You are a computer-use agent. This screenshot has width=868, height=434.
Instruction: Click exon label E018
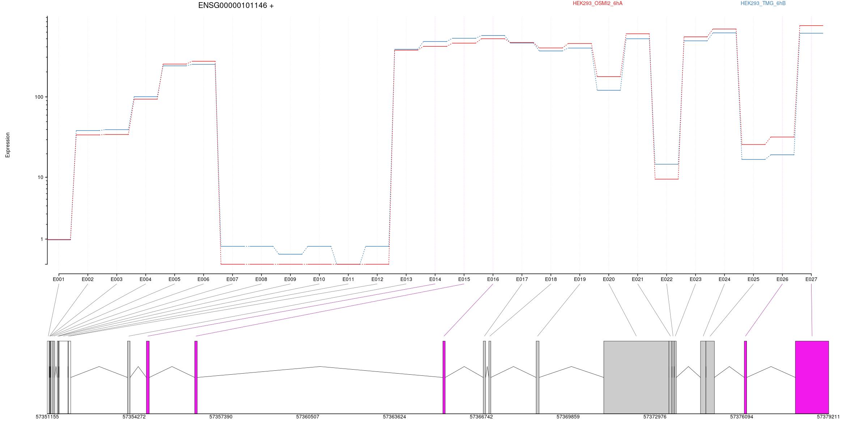pos(551,279)
